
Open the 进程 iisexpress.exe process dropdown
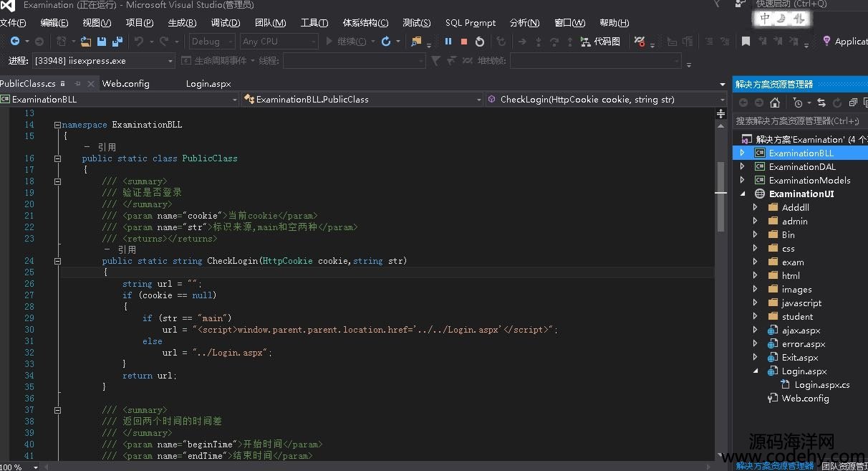(x=103, y=61)
